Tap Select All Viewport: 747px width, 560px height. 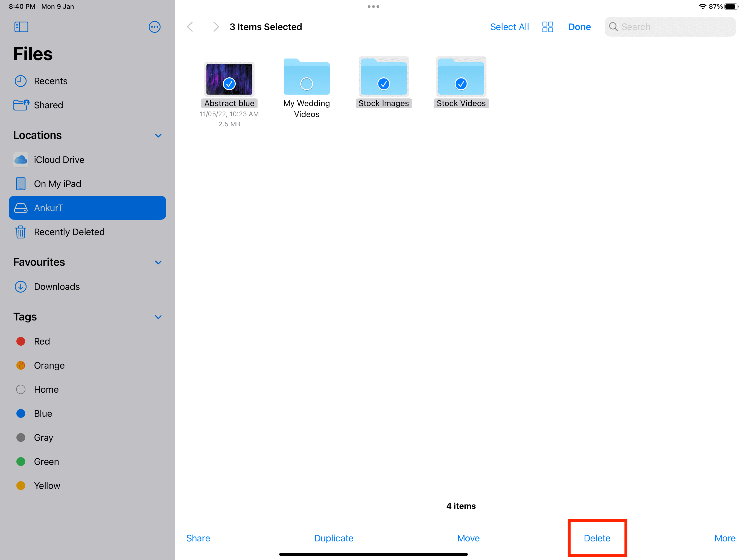(509, 27)
